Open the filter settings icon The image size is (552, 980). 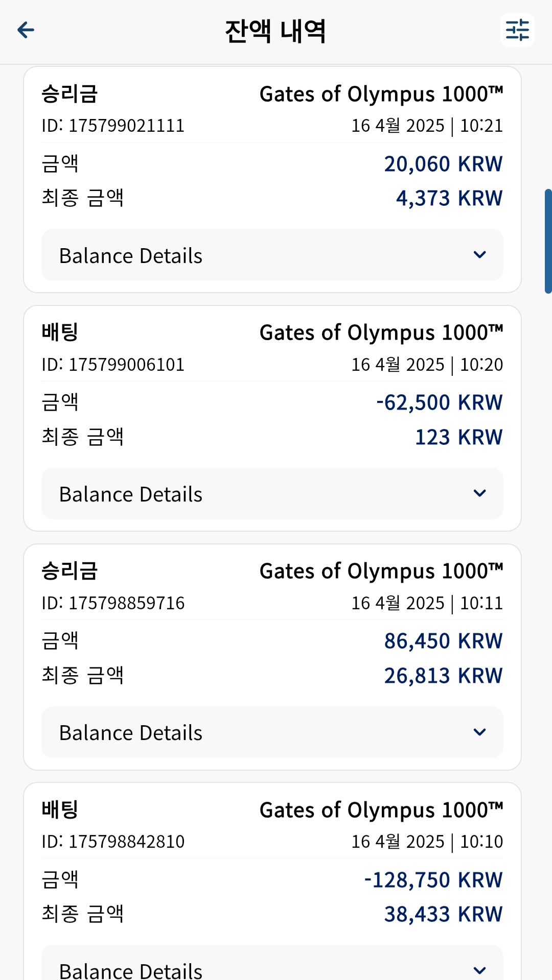click(517, 30)
